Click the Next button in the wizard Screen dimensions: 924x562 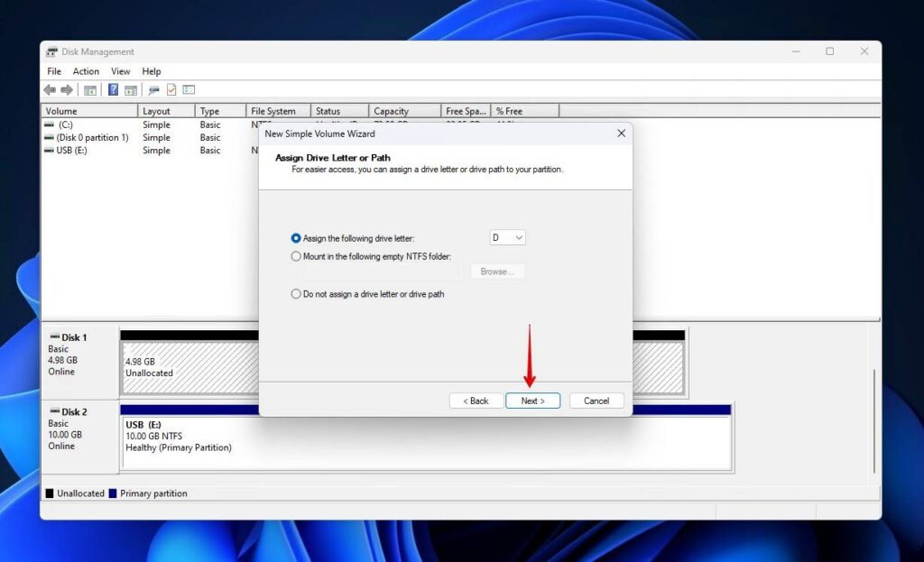(532, 400)
